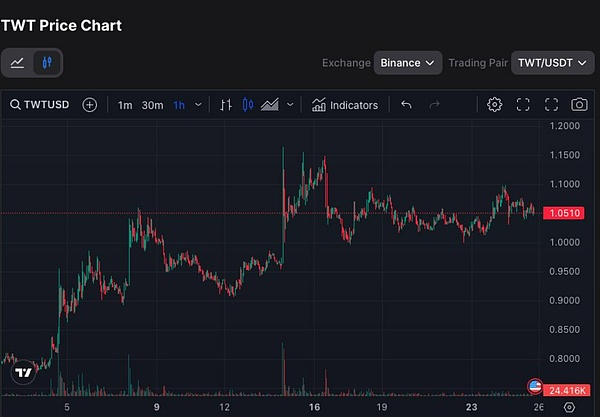Enter fullscreen chart mode
Screen dimensions: 600x417
(551, 105)
